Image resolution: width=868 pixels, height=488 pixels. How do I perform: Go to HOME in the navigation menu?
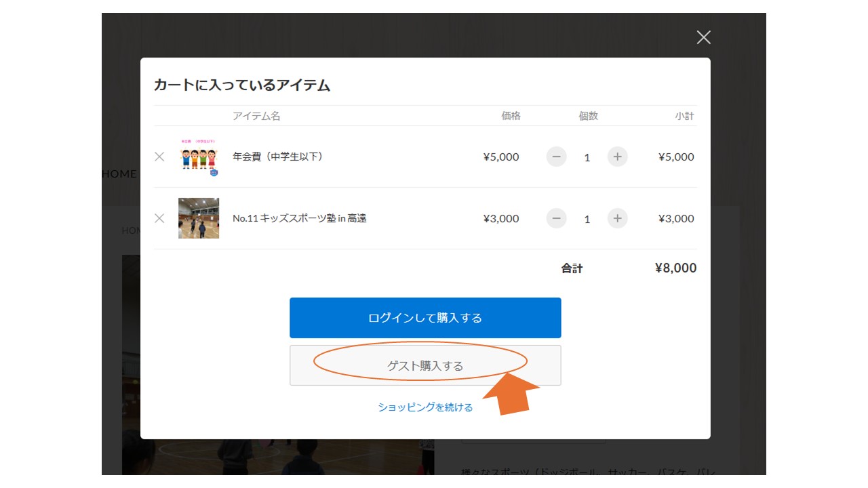tap(120, 174)
